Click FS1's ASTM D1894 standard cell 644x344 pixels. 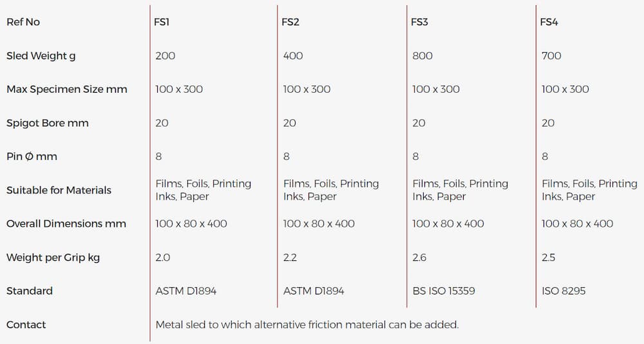pos(186,291)
